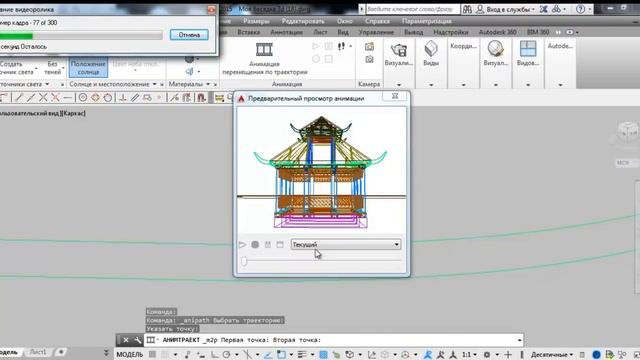Switch to the BIM 360 ribbon tab
Viewport: 640px width, 360px height.
point(538,32)
